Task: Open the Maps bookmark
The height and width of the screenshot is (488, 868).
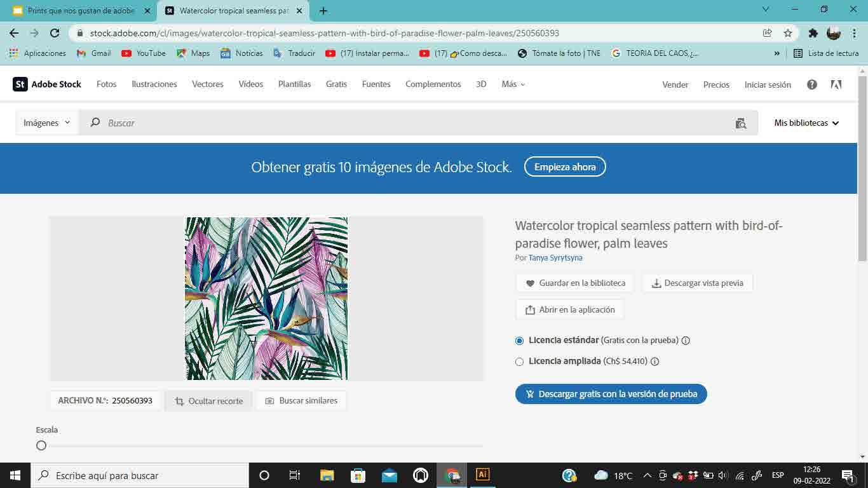Action: click(x=193, y=53)
